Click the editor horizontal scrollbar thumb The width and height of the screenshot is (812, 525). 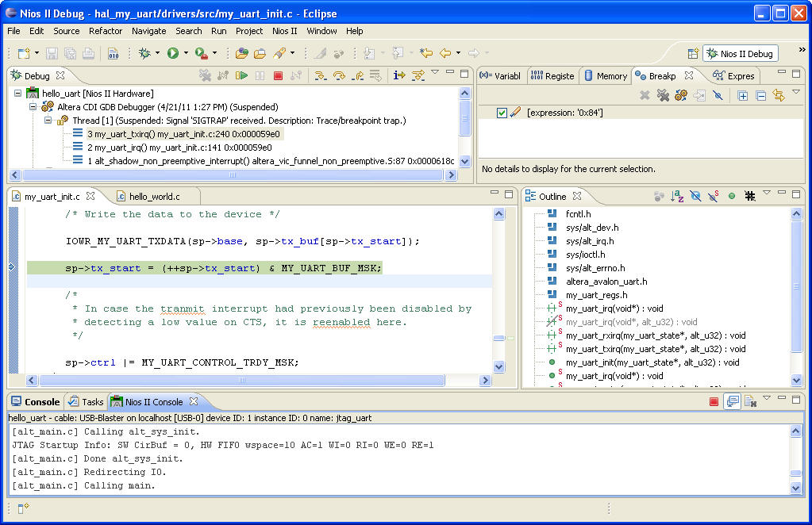(x=242, y=380)
